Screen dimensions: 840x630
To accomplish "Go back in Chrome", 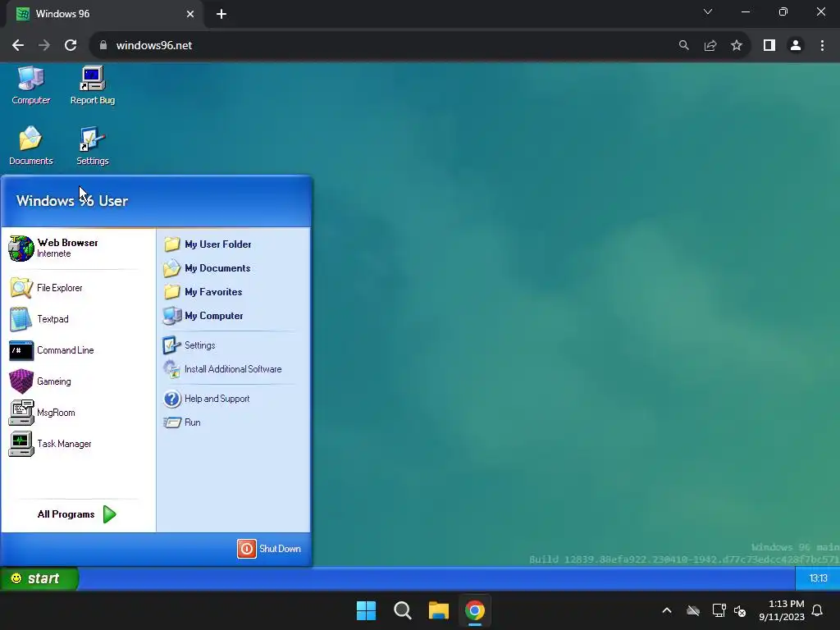I will coord(18,46).
